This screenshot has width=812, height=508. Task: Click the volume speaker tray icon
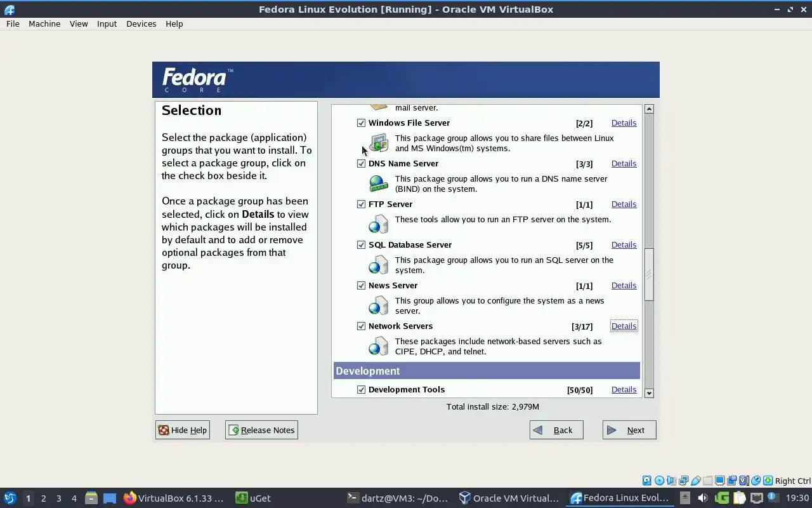[703, 498]
